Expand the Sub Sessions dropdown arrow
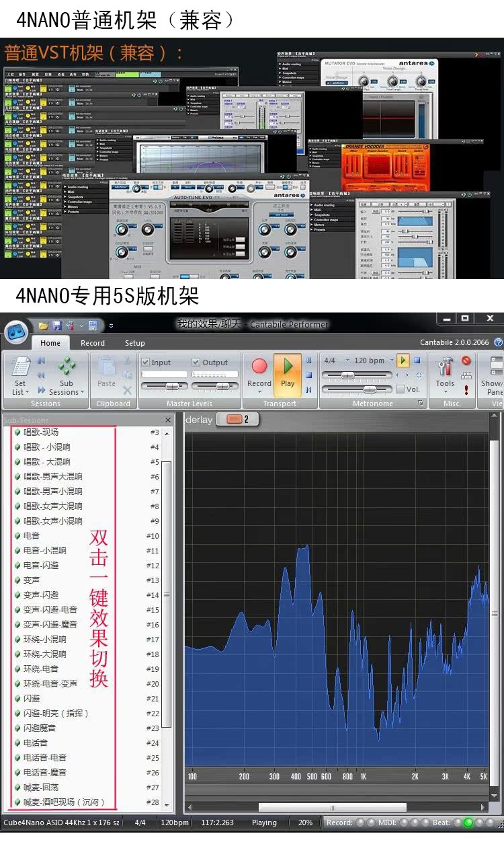 tap(82, 393)
